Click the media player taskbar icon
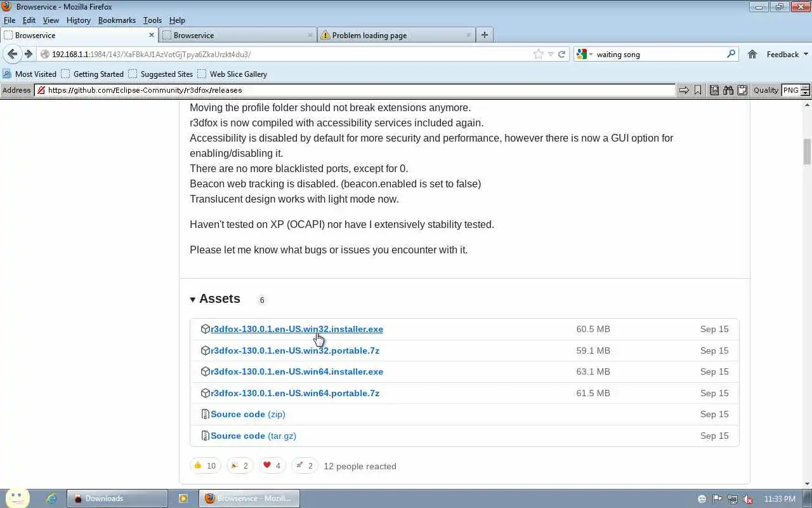This screenshot has height=508, width=812. click(183, 498)
